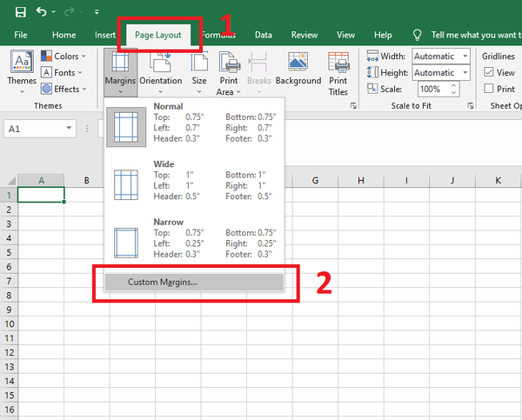Select column A header
Screen dimensions: 522x420
coord(41,180)
